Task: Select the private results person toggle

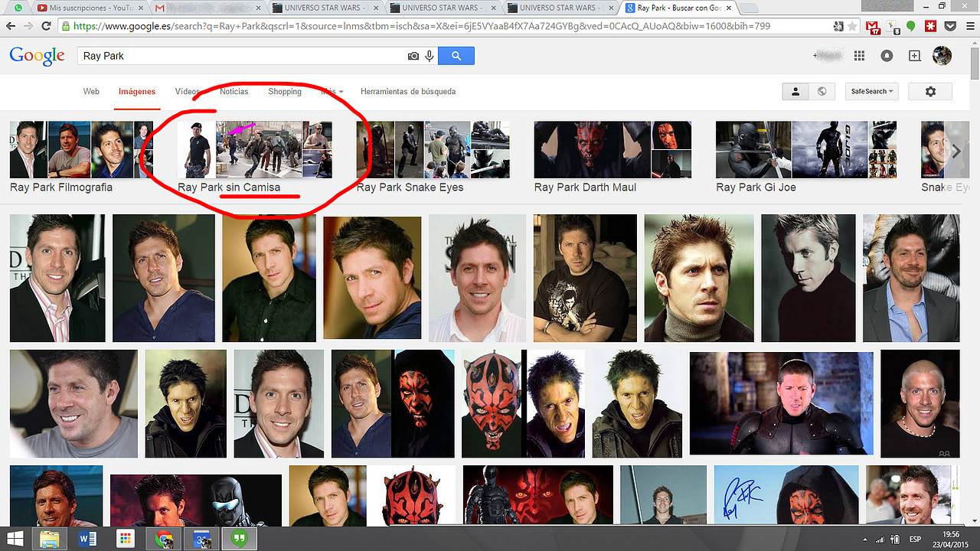Action: tap(795, 91)
